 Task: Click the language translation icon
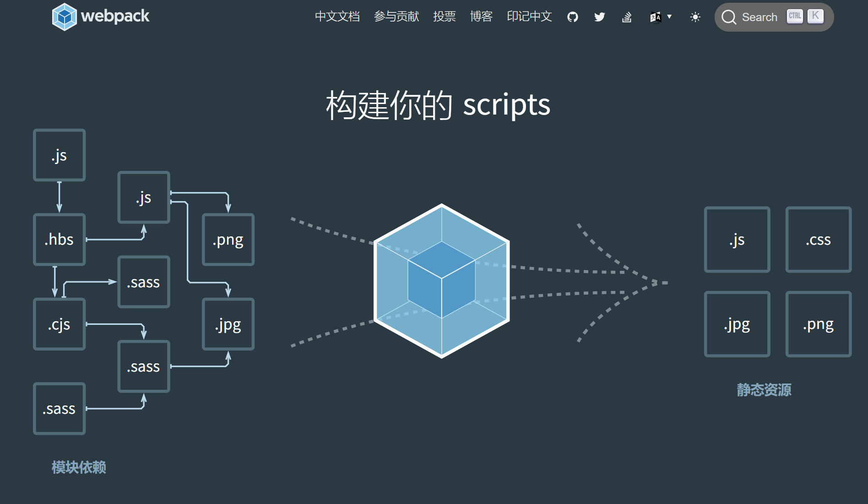(655, 17)
